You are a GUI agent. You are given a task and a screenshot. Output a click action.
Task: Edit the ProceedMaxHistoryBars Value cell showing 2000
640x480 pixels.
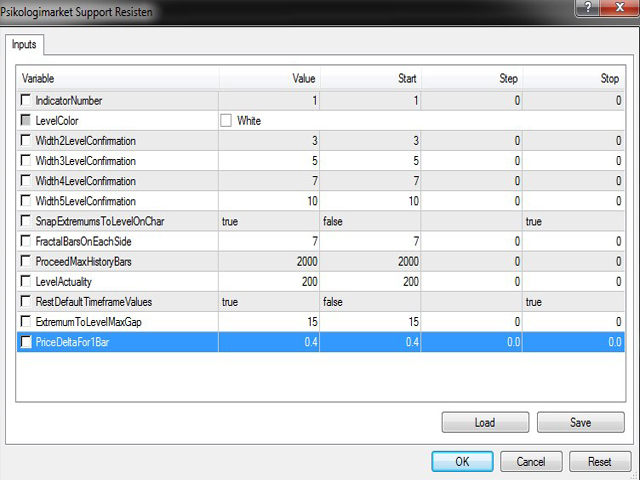pyautogui.click(x=269, y=261)
